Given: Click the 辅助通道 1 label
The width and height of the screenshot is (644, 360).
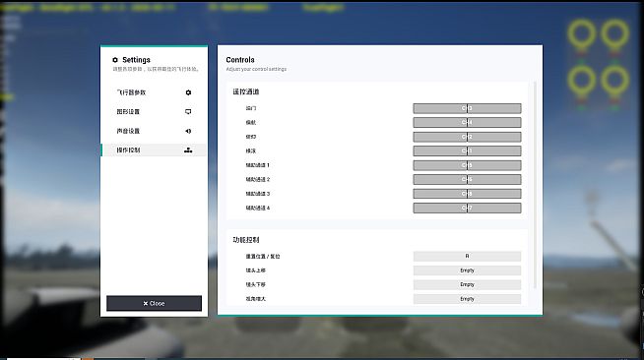Looking at the screenshot, I should point(258,165).
